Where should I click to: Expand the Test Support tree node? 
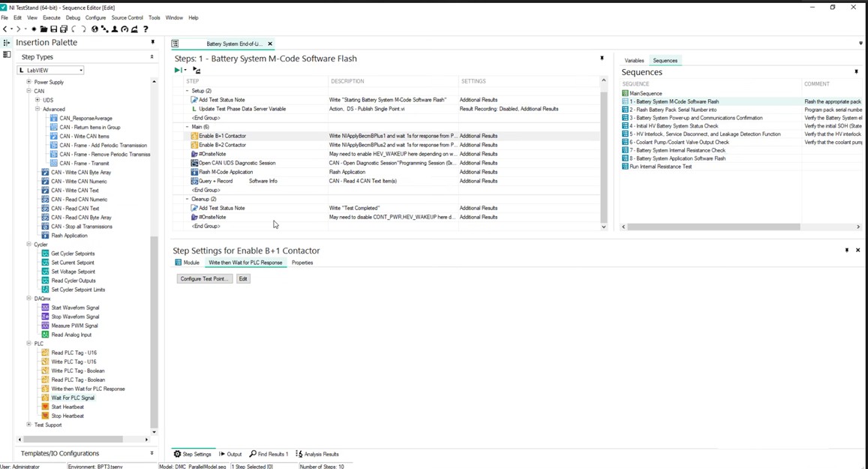pyautogui.click(x=29, y=425)
